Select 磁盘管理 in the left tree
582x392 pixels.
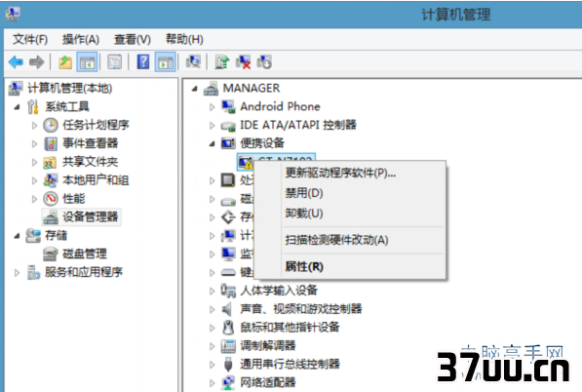(x=85, y=254)
